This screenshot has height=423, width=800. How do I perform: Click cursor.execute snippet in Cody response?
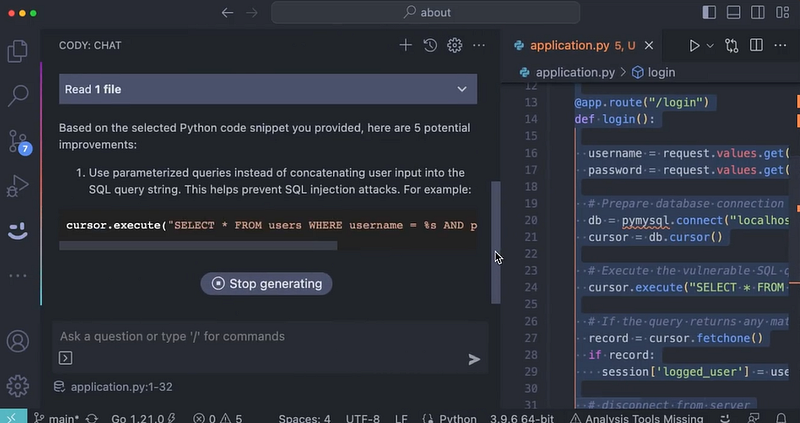268,226
